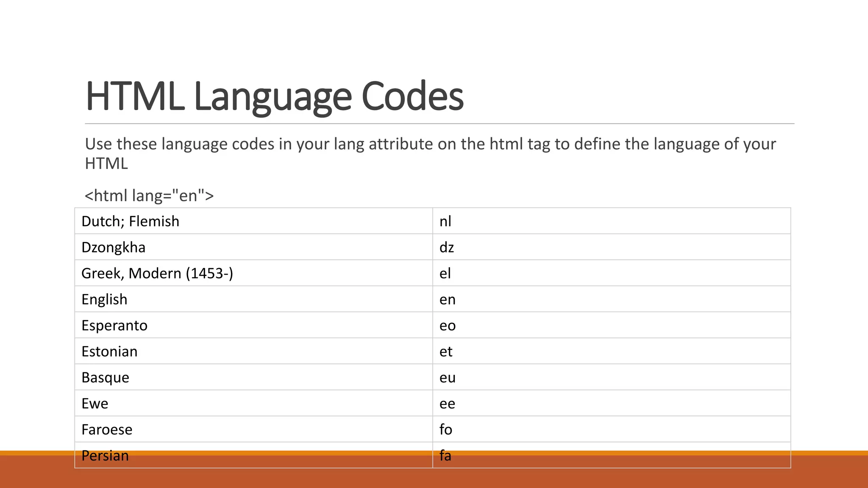Select the 'Estonian' table cell
Viewport: 868px width, 488px height.
[x=253, y=351]
